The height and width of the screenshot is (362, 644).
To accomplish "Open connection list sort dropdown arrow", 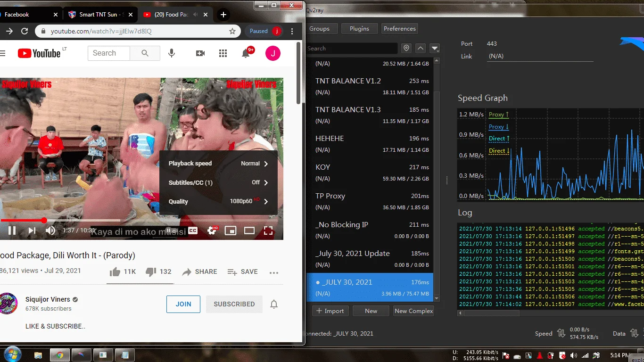I will click(435, 48).
